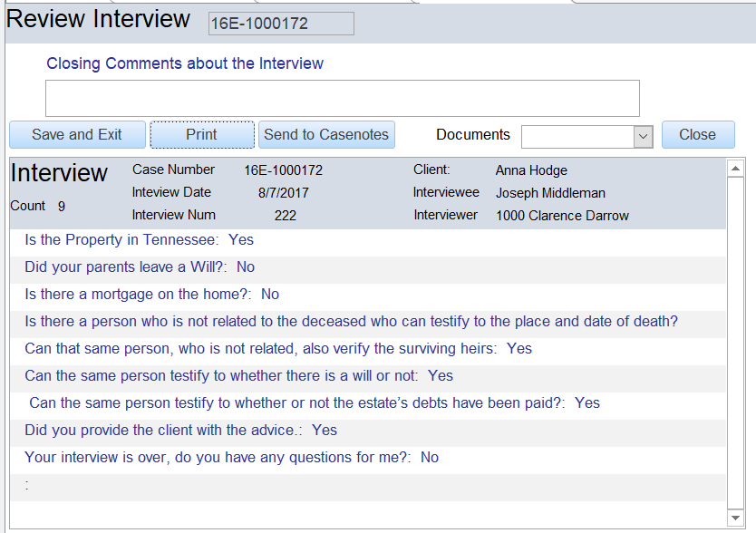Select the 'Did your parents leave a Will' row
The width and height of the screenshot is (756, 533).
[140, 267]
